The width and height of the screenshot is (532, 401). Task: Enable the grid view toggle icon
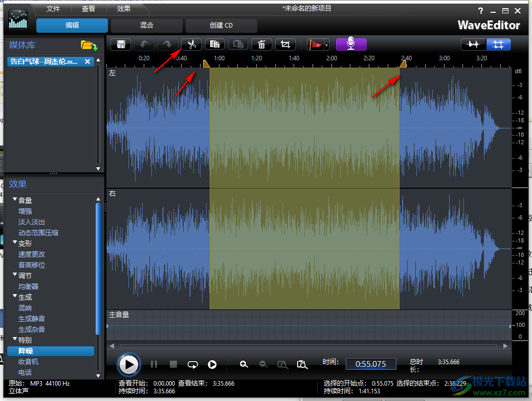(x=498, y=44)
